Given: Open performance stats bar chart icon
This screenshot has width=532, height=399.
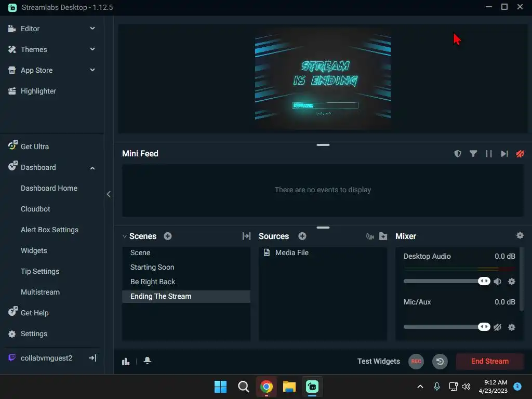Looking at the screenshot, I should point(126,362).
